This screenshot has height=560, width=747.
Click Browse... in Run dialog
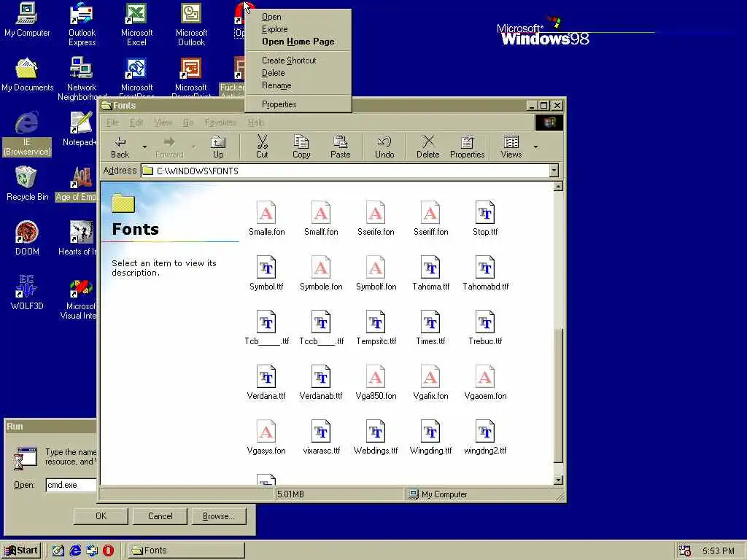tap(219, 516)
